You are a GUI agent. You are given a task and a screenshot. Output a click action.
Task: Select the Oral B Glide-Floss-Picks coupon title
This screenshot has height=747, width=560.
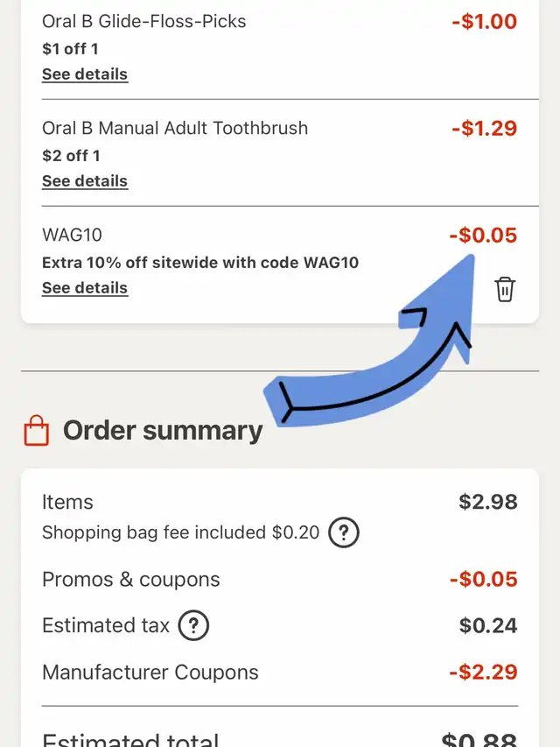144,21
